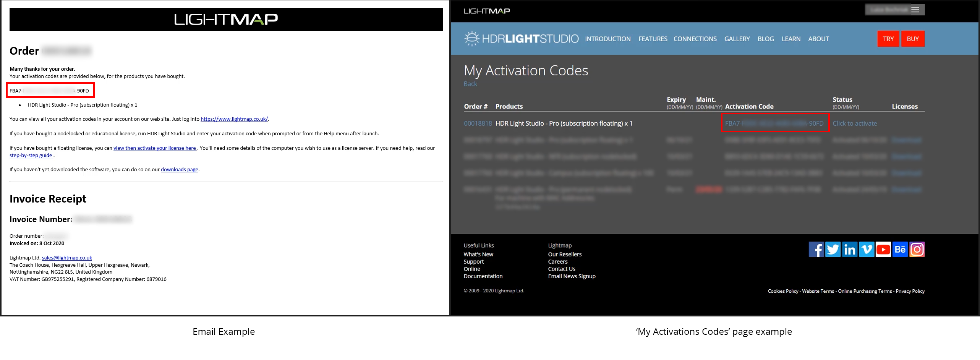Click the Lightmap logo in the website header
The height and width of the screenshot is (360, 980).
(x=487, y=11)
